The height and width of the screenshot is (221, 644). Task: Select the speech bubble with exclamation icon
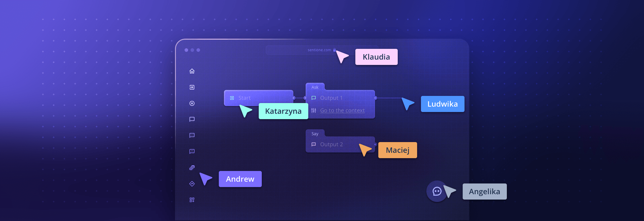point(192,151)
